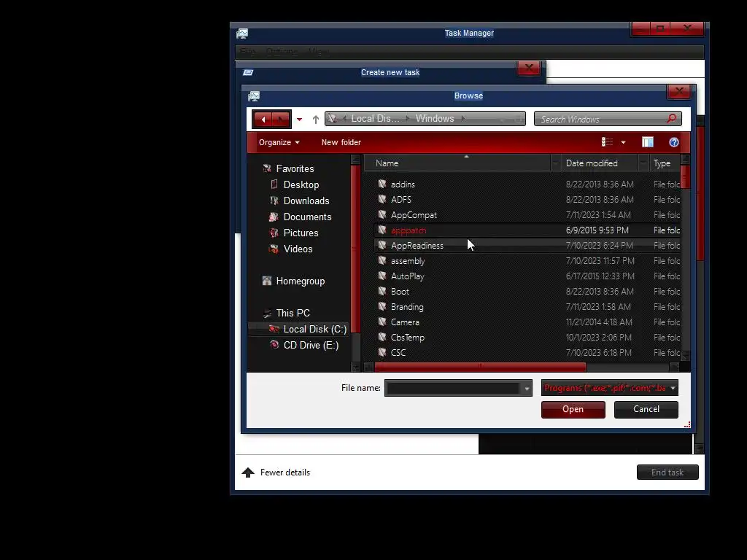The height and width of the screenshot is (560, 747).
Task: Select the apppatch folder name
Action: pos(409,230)
